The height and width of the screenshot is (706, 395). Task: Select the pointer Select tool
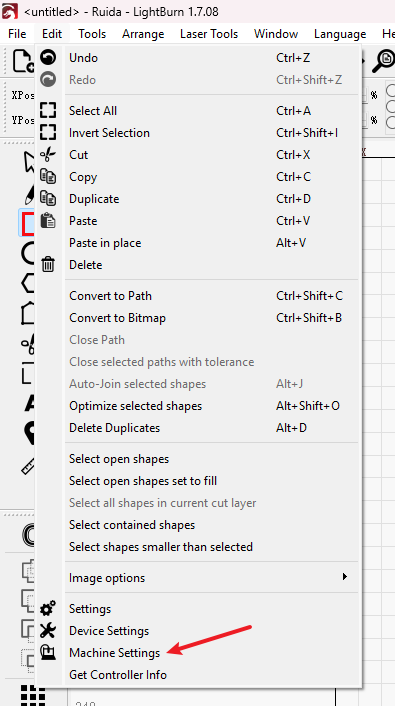coord(29,162)
